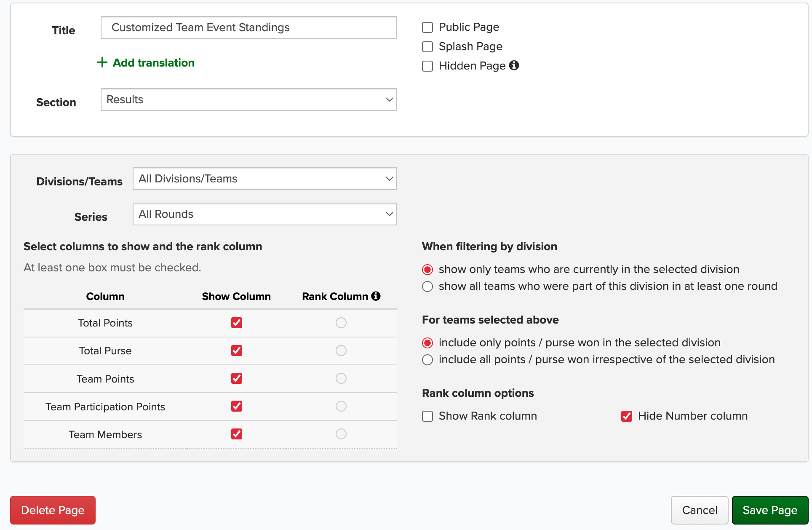The height and width of the screenshot is (530, 812).
Task: Choose show all teams in at least one round
Action: click(x=427, y=286)
